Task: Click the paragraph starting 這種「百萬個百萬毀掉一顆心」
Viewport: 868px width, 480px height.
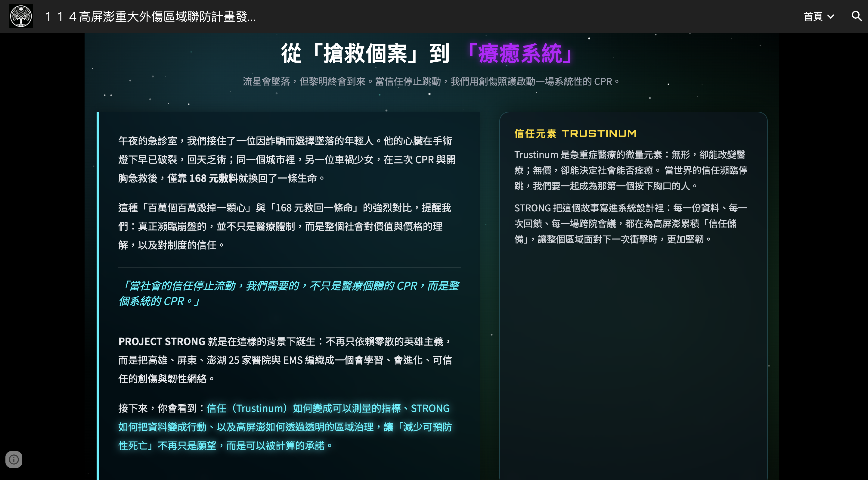Action: point(284,226)
